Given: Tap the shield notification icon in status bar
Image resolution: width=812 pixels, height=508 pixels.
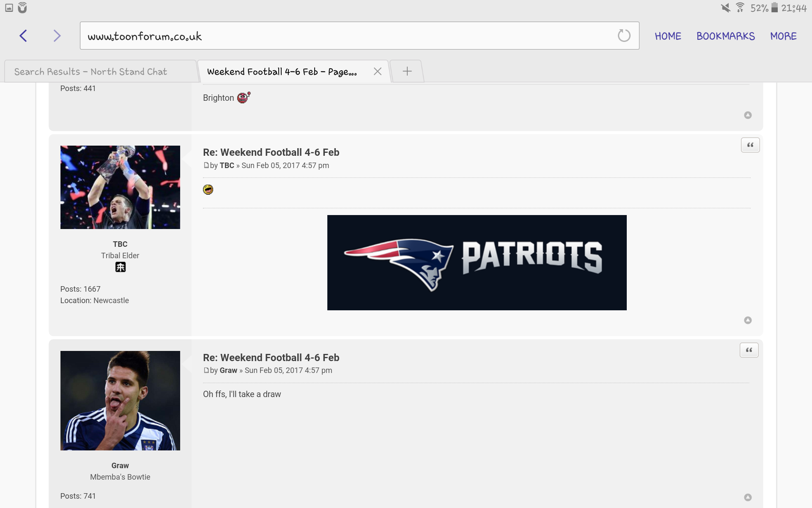Looking at the screenshot, I should click(22, 8).
